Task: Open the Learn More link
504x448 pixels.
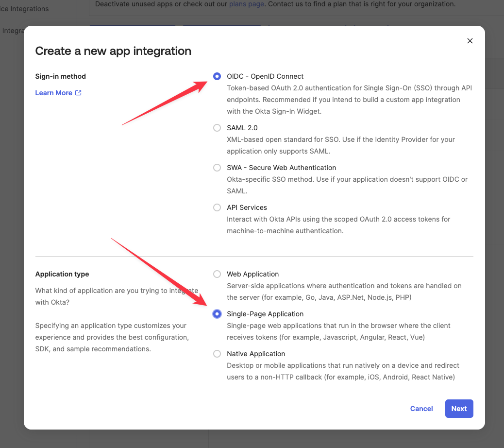Action: (53, 93)
